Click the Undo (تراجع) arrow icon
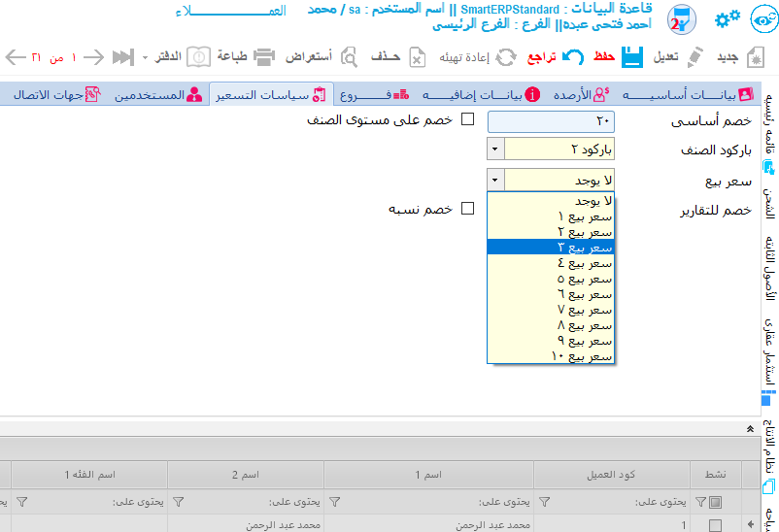 point(573,57)
